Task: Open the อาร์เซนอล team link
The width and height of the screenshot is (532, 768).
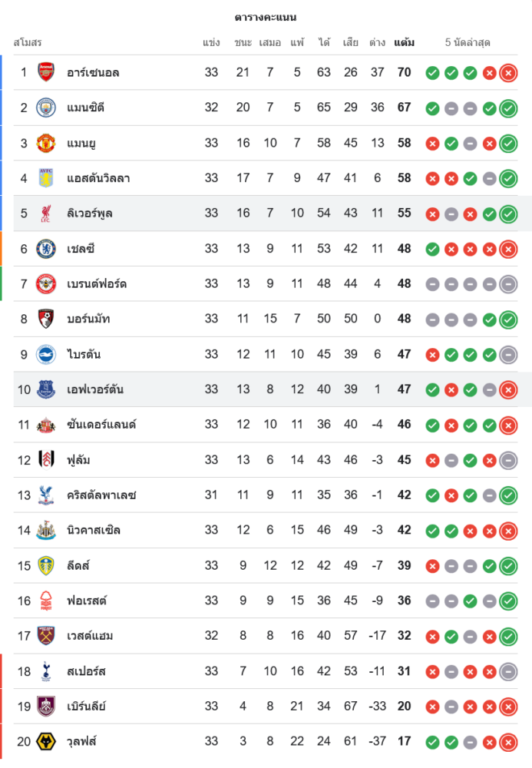Action: [x=93, y=73]
